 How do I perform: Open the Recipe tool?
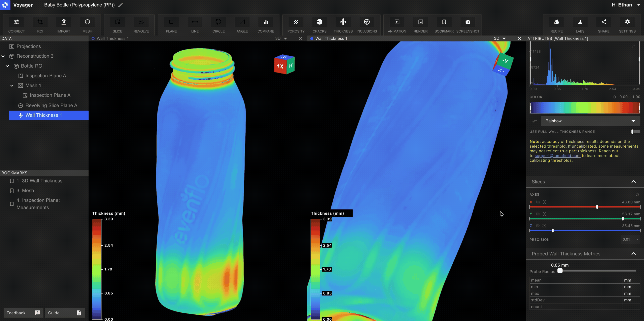click(x=556, y=25)
